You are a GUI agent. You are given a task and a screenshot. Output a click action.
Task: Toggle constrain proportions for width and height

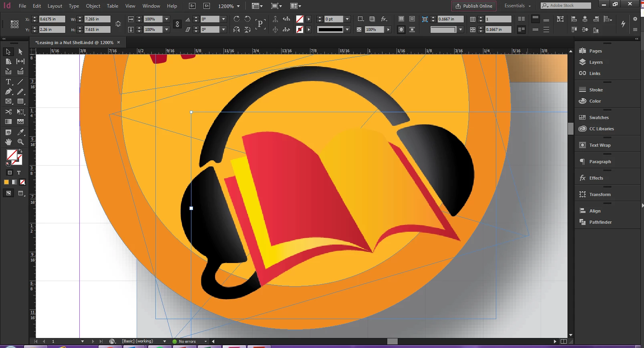click(118, 24)
